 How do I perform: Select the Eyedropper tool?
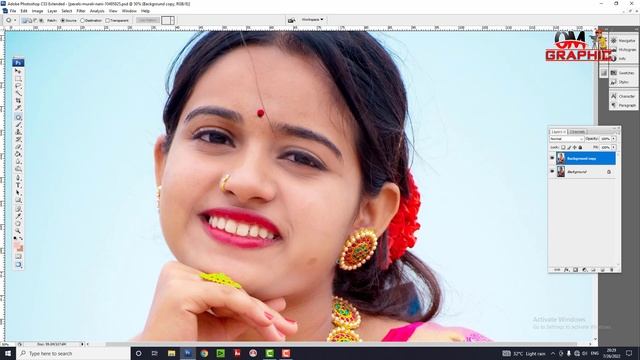click(18, 216)
